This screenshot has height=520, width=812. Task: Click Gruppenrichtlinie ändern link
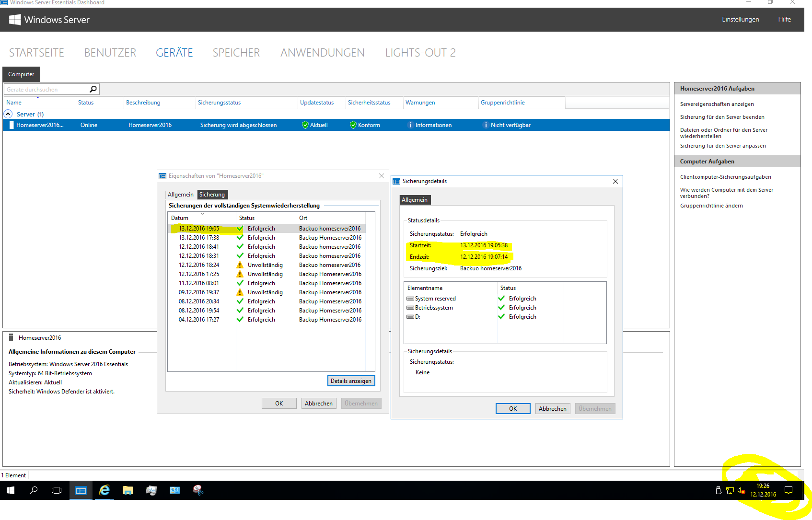tap(711, 206)
